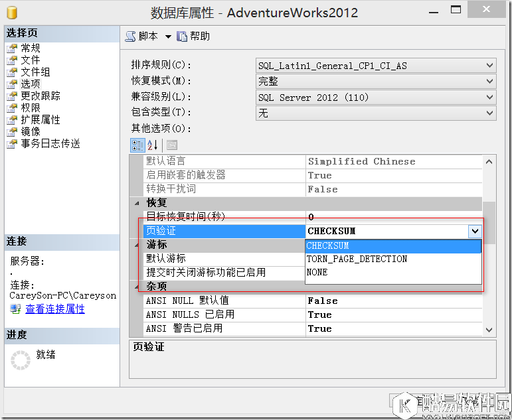Select the 默认语言 property row
Viewport: 512px width, 420px height.
coord(224,161)
